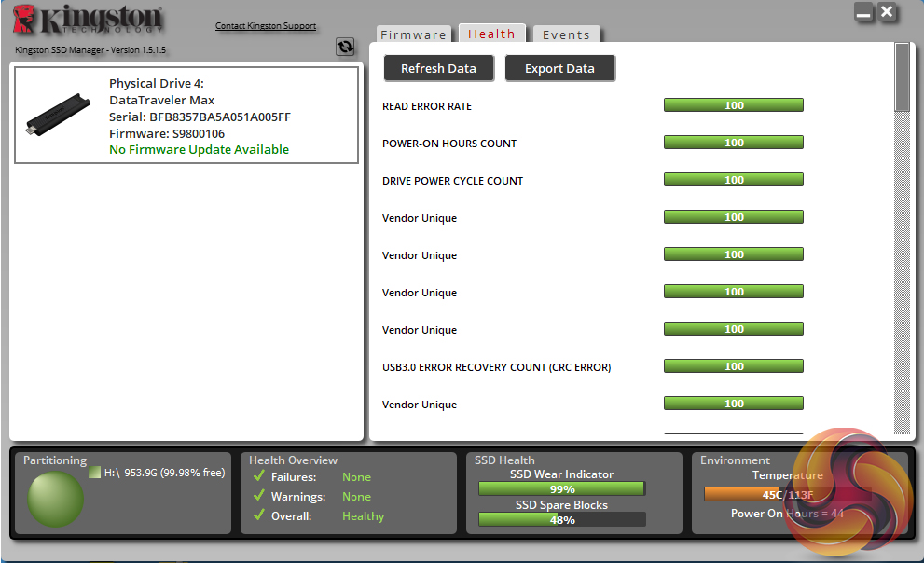Click the SSD Health panel title
924x563 pixels.
pos(504,460)
